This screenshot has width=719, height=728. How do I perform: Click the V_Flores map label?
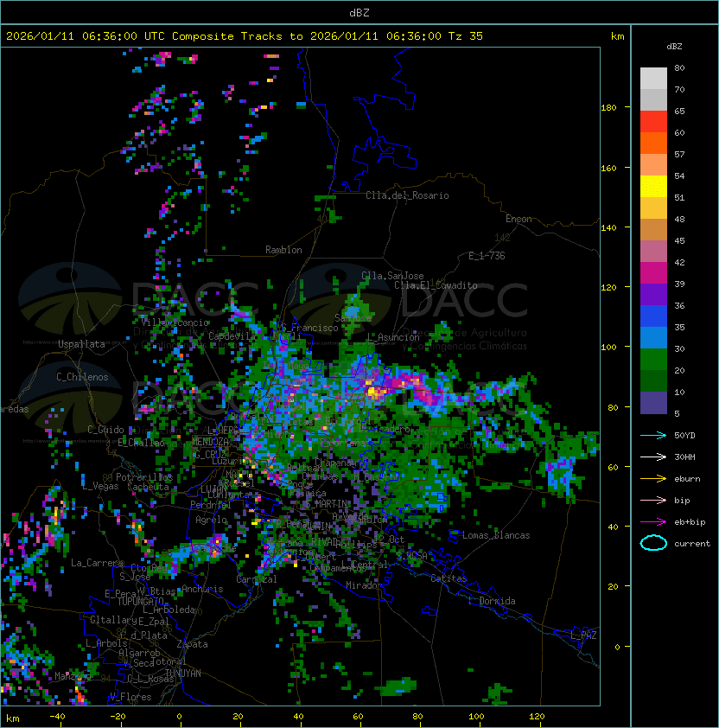130,697
